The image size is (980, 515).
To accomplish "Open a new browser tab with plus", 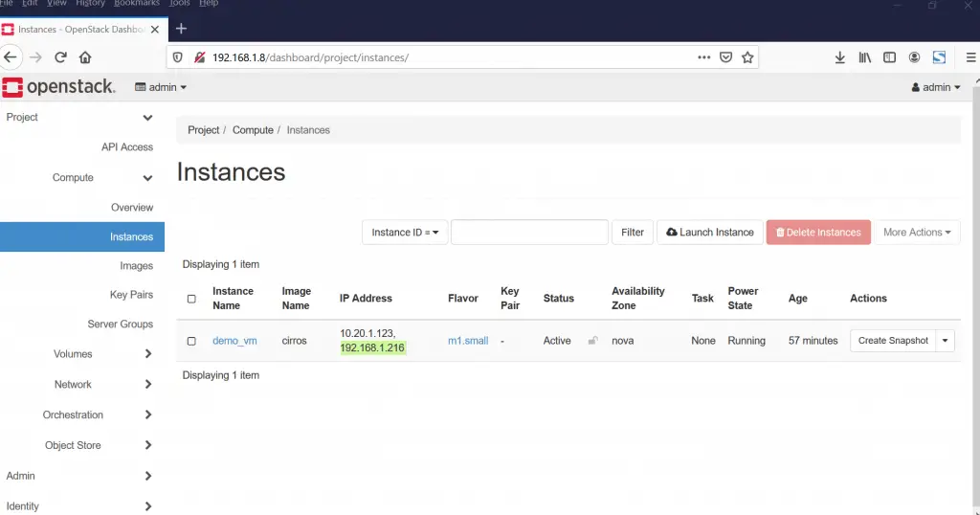I will pyautogui.click(x=181, y=29).
